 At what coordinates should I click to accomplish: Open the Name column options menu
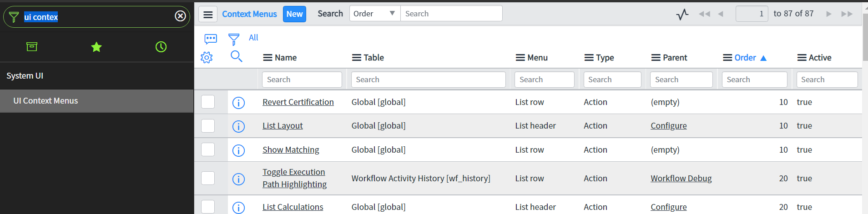click(x=268, y=58)
